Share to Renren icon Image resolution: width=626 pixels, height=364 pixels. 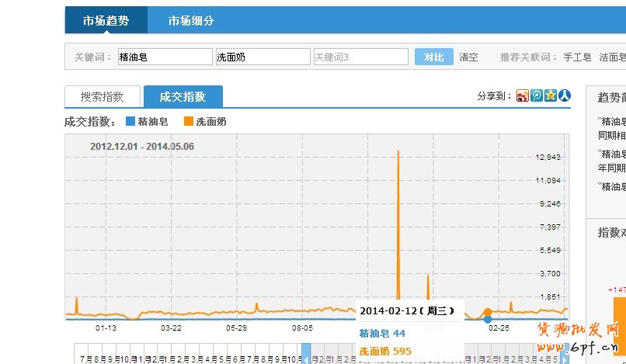tap(565, 96)
